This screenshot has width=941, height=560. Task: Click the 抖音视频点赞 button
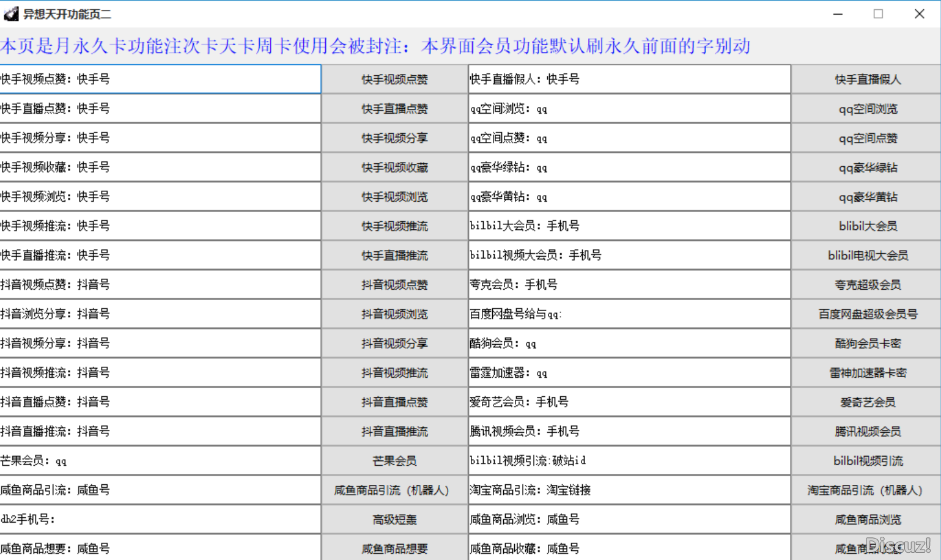click(x=394, y=285)
